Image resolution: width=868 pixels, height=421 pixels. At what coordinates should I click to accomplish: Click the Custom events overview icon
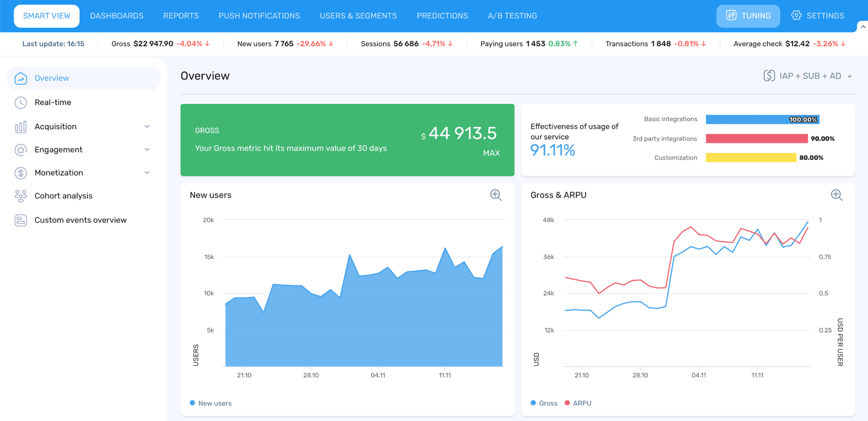click(x=21, y=220)
